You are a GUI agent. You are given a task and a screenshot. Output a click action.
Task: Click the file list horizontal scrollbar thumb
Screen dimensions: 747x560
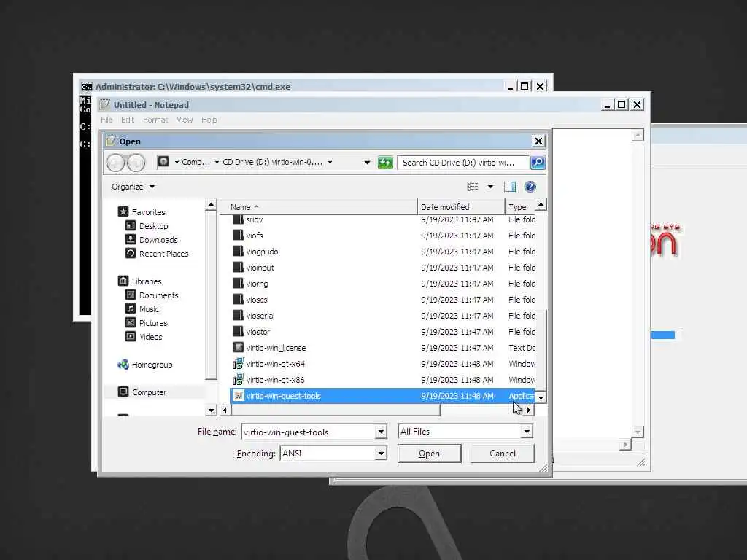pyautogui.click(x=335, y=410)
